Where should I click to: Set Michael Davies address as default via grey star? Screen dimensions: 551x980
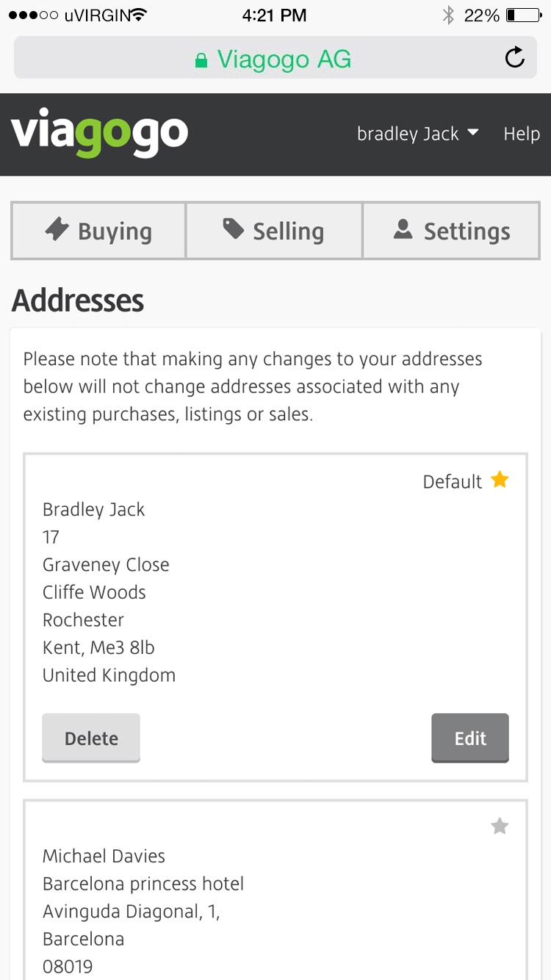tap(500, 826)
